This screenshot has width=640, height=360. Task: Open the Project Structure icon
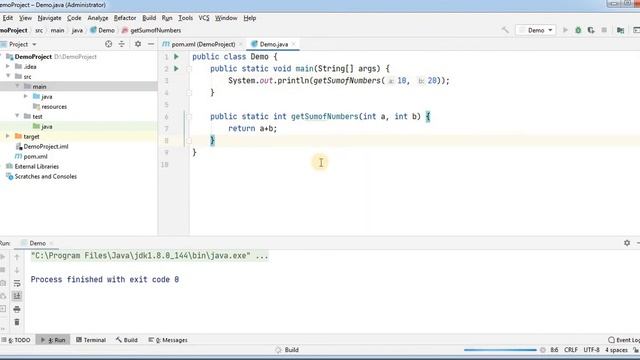tap(620, 30)
